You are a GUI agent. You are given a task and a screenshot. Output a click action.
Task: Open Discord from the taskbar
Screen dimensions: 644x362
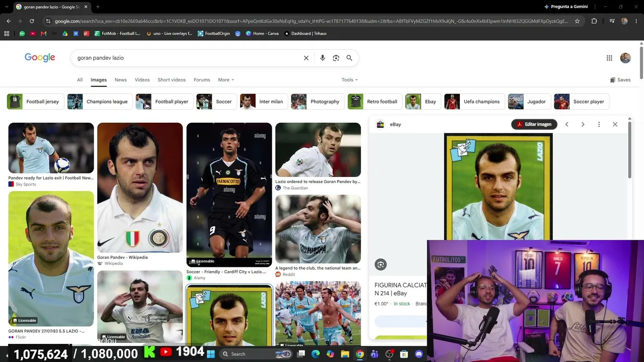click(x=419, y=354)
